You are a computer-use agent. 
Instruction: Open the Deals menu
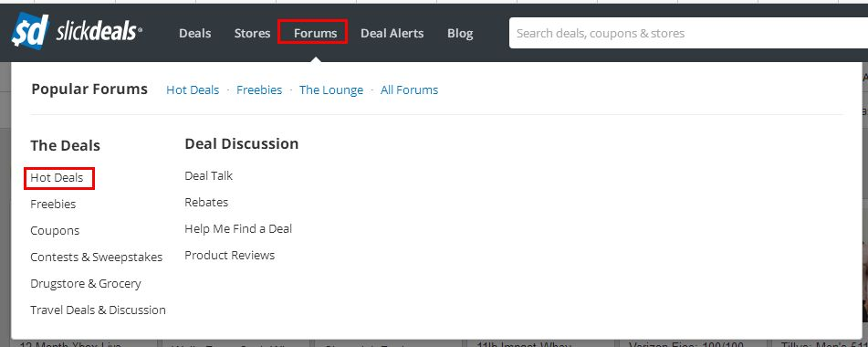194,33
